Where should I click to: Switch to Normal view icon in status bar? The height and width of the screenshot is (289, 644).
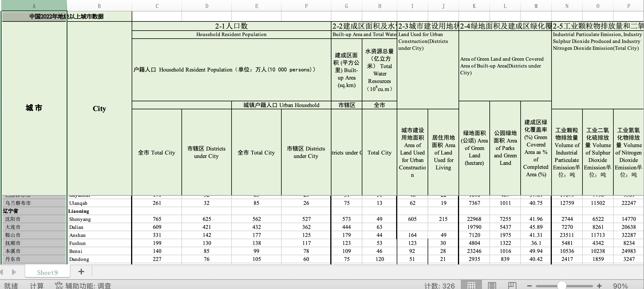[x=471, y=285]
